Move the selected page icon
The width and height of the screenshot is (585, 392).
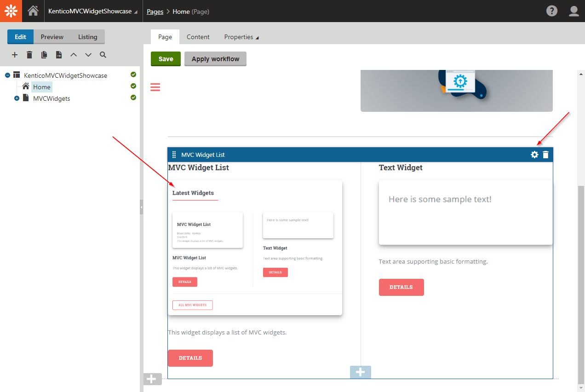59,55
